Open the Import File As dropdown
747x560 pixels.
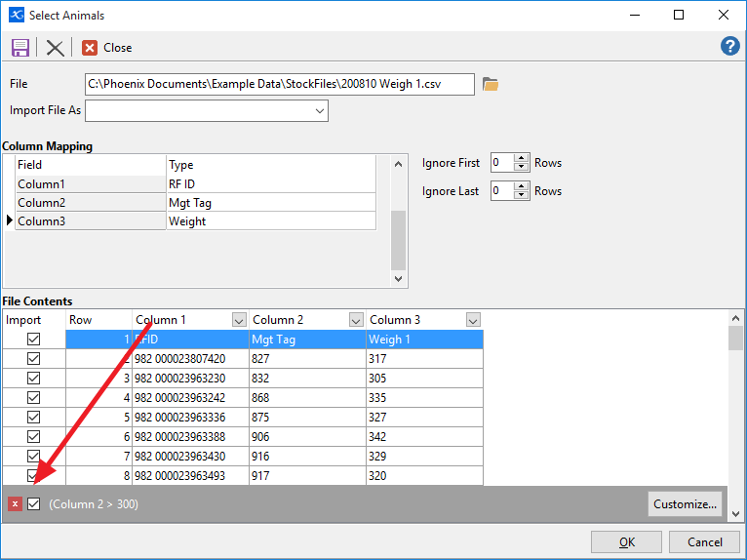320,111
